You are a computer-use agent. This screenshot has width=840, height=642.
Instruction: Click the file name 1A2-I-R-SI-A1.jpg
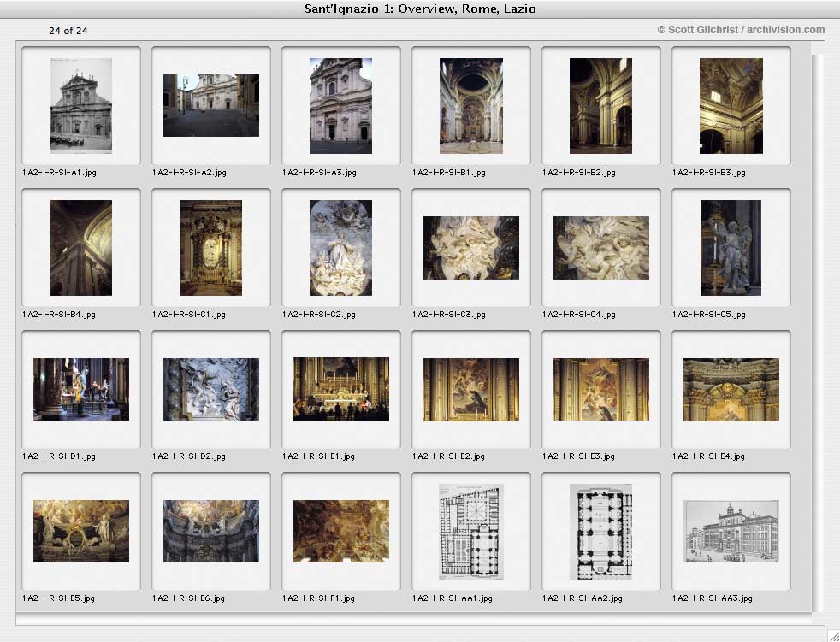coord(60,173)
